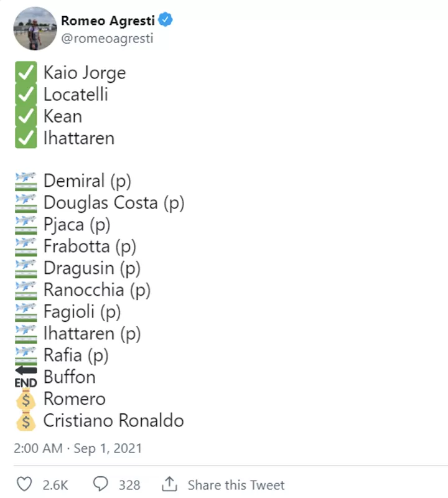The image size is (448, 498).
Task: Click the Share this Tweet text
Action: point(236,485)
